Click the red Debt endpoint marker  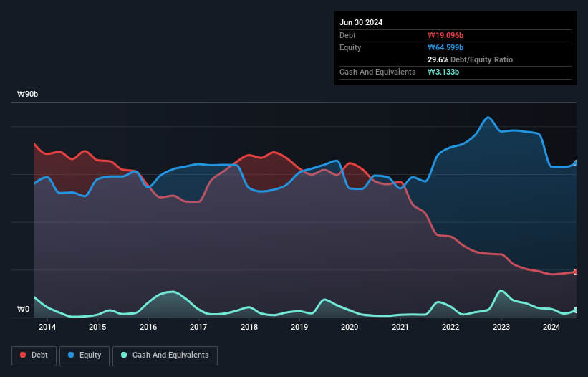click(x=576, y=272)
